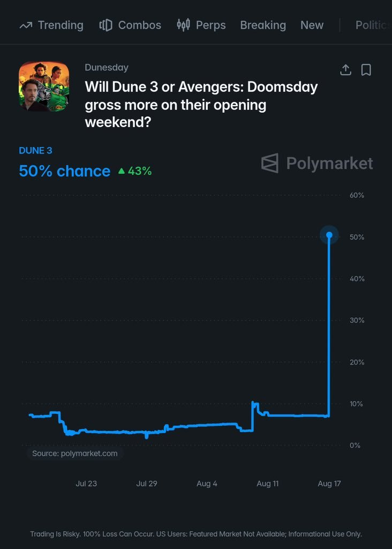Click the green up-triangle change indicator
The height and width of the screenshot is (549, 392).
click(x=122, y=171)
